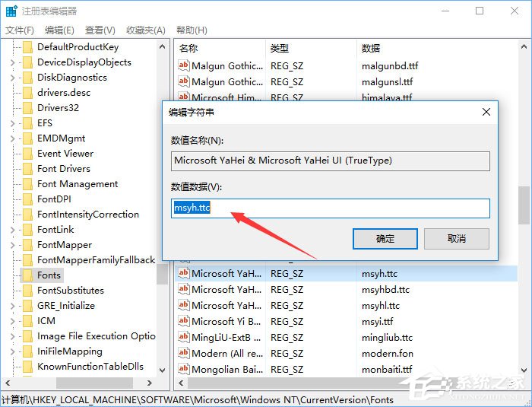The width and height of the screenshot is (532, 407).
Task: Click string icon of Mongolian Bai... entry
Action: (x=184, y=369)
